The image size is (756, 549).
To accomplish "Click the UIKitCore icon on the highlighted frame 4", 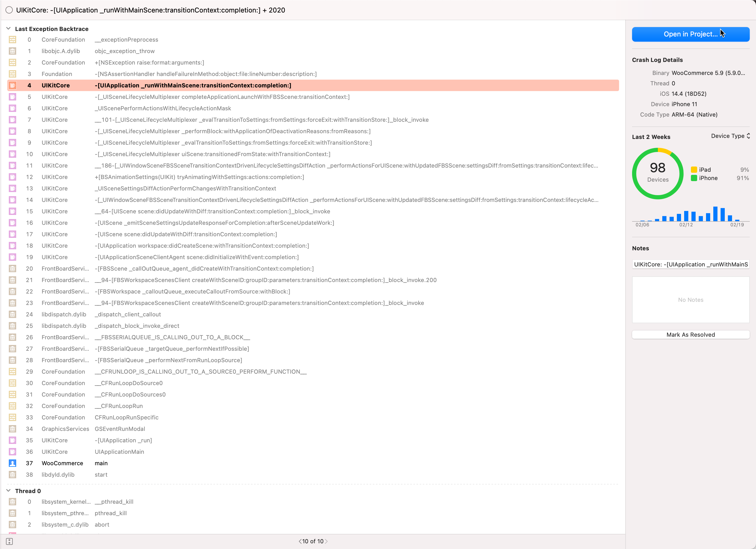I will (x=12, y=85).
